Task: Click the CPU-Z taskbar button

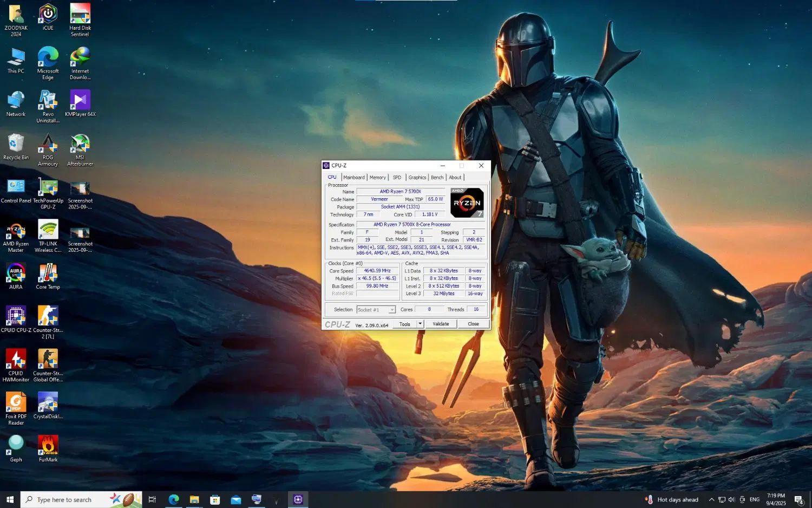Action: [298, 499]
